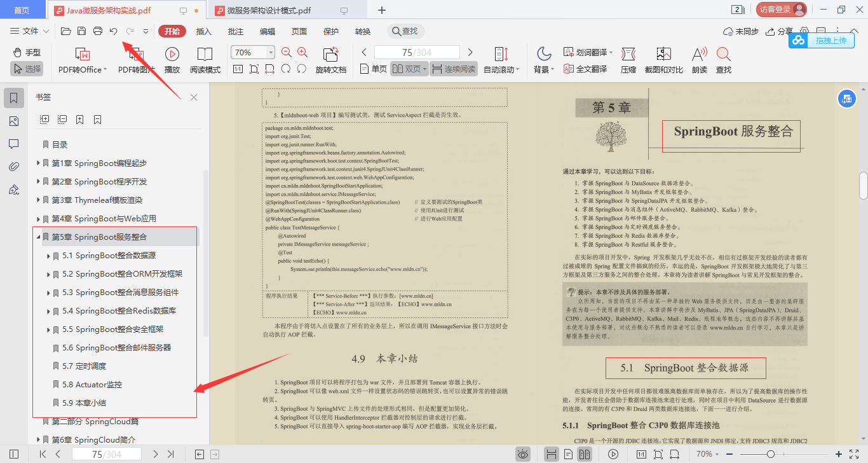
Task: Open the thumbnail panel in left sidebar
Action: 14,121
